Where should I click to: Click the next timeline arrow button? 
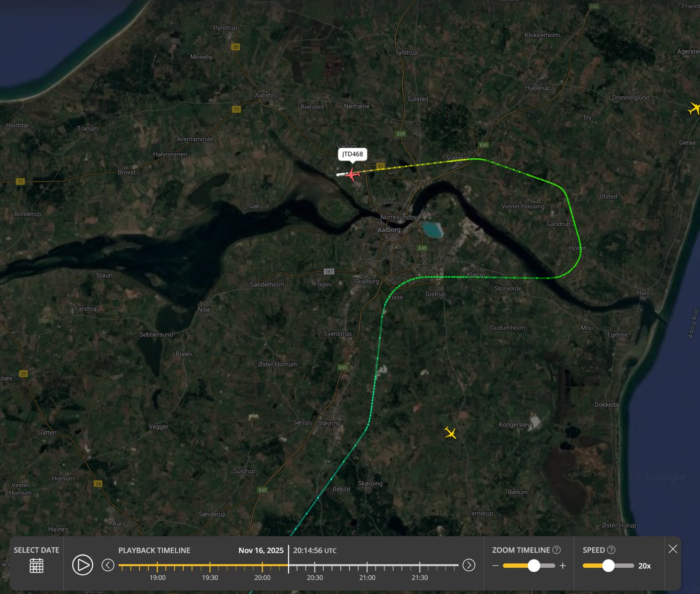tap(469, 565)
